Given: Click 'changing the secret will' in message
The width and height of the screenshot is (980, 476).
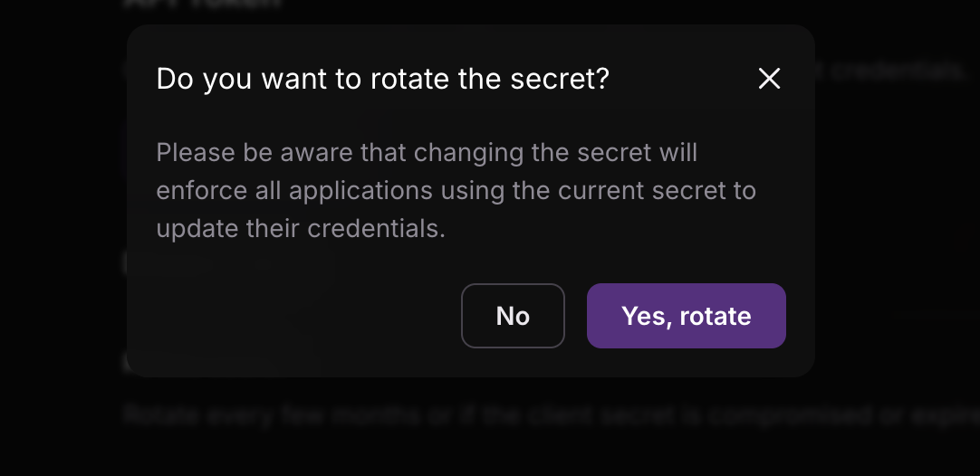Looking at the screenshot, I should tap(556, 152).
